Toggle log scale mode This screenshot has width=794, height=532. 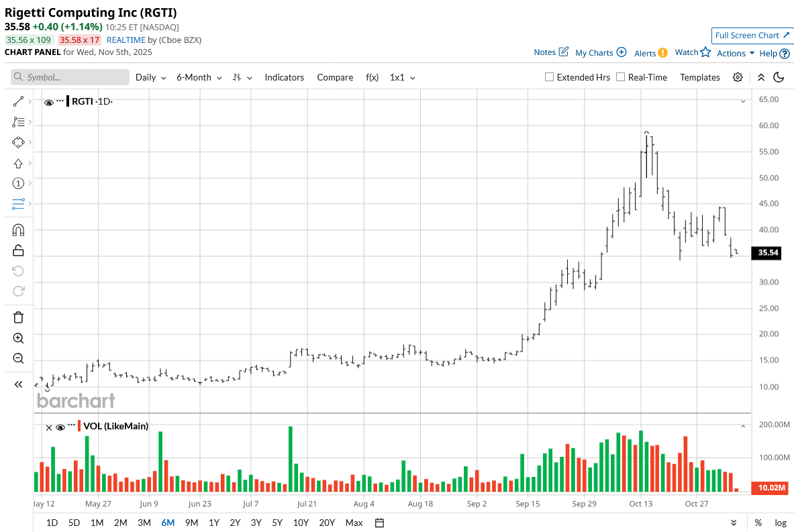tap(781, 523)
